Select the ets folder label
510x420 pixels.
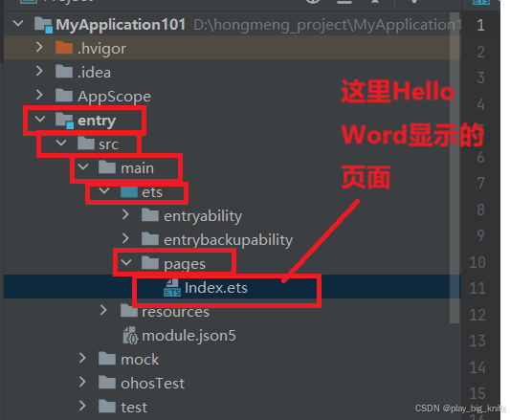pos(152,192)
